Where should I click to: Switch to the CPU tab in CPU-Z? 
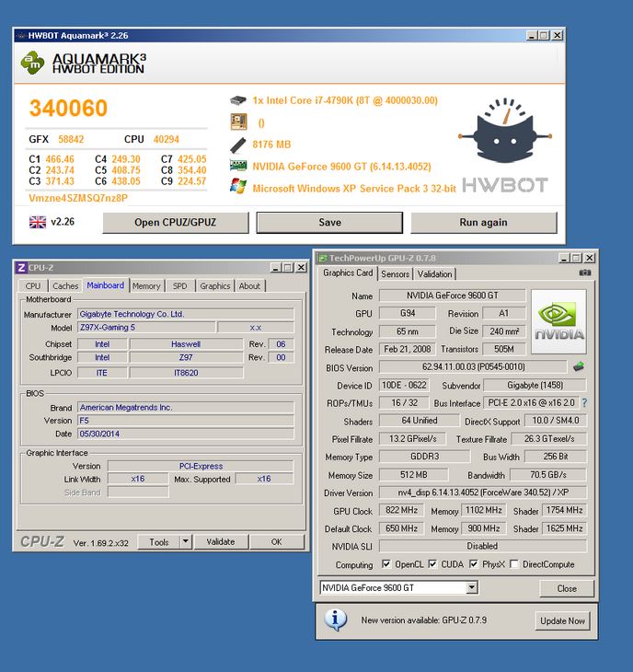coord(32,286)
